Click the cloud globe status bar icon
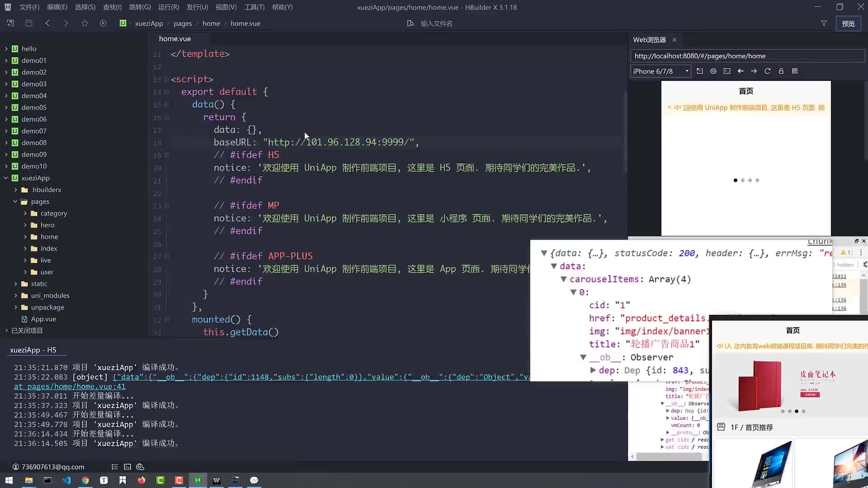The image size is (868, 488). pyautogui.click(x=140, y=467)
